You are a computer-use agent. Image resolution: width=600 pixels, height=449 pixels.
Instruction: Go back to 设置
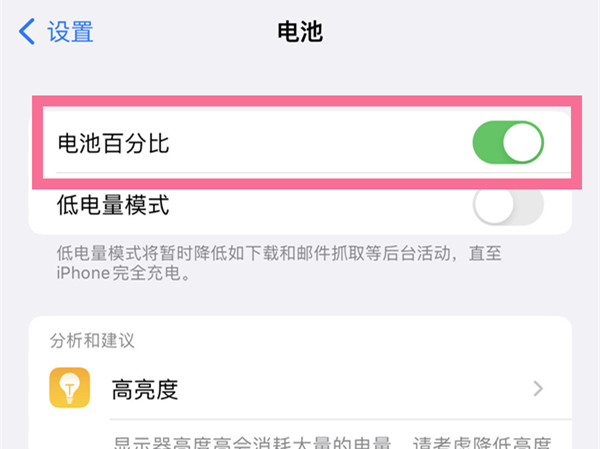(x=71, y=31)
